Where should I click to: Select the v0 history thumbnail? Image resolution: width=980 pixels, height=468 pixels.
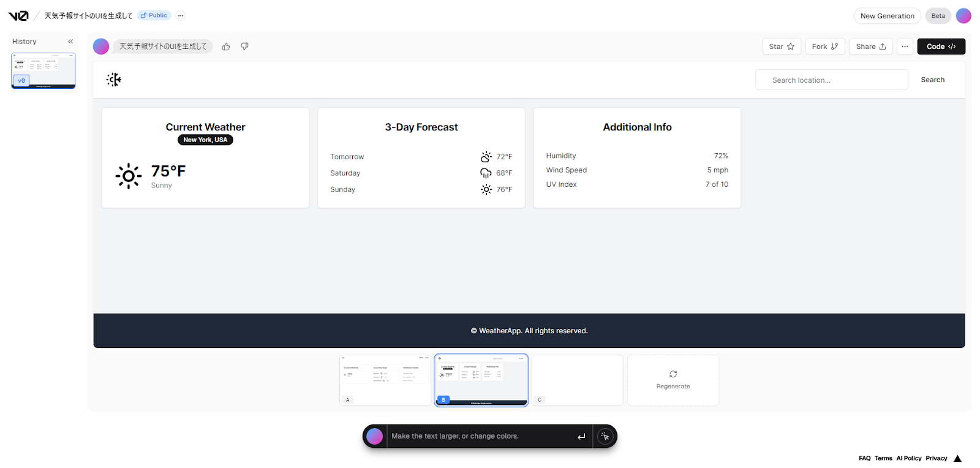pos(43,70)
